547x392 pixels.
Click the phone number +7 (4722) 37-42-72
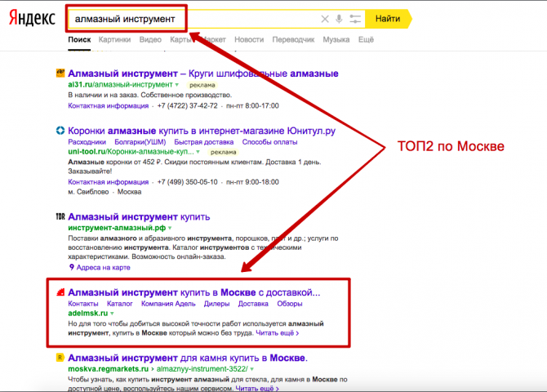click(187, 106)
